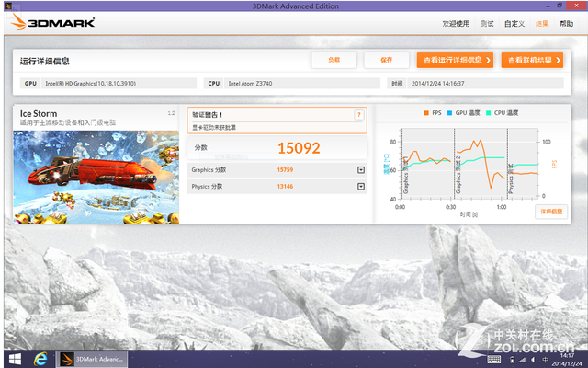Click the orange 查看联机结果 button
This screenshot has width=588, height=368.
pos(532,60)
